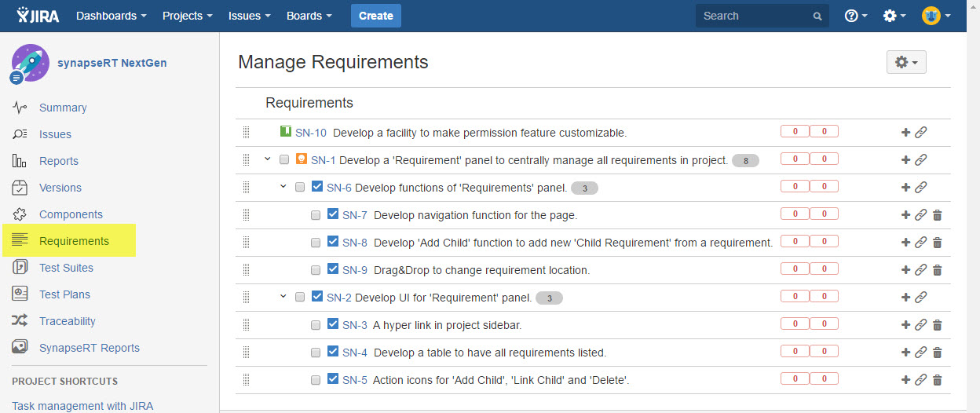The image size is (980, 413).
Task: Select the checkbox for SN-1 requirement
Action: [284, 160]
